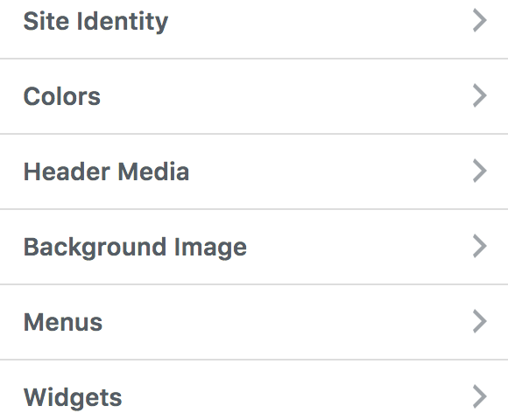Viewport: 508px width, 420px height.
Task: Click the chevron icon beside Widgets
Action: point(480,396)
